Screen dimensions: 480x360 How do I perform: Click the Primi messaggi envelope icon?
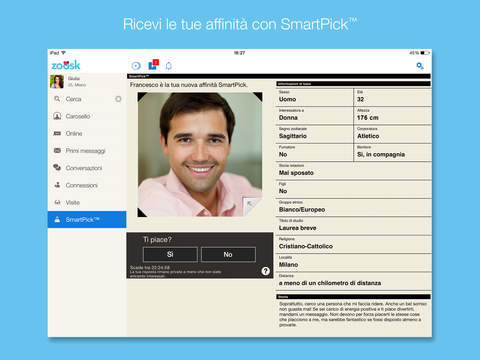coord(57,150)
